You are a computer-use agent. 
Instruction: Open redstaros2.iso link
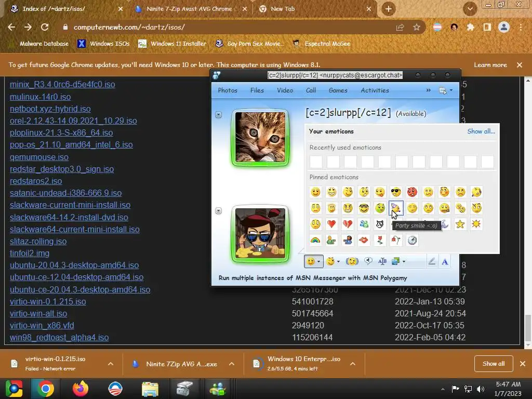point(36,181)
